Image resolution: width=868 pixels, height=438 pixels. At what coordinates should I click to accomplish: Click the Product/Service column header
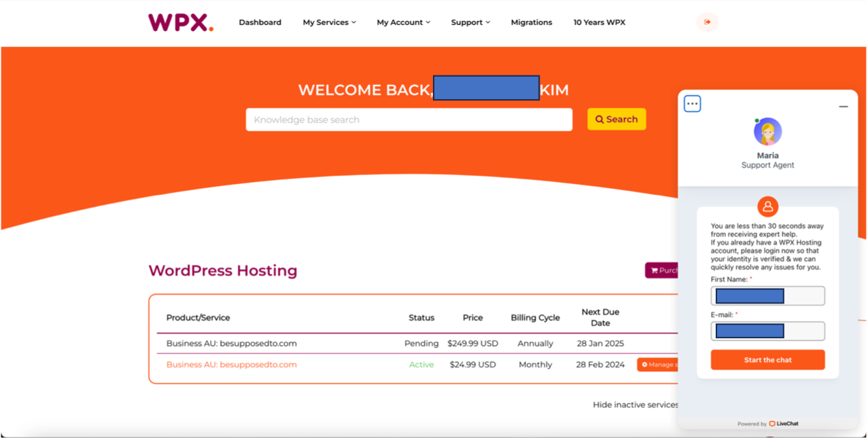tap(198, 318)
